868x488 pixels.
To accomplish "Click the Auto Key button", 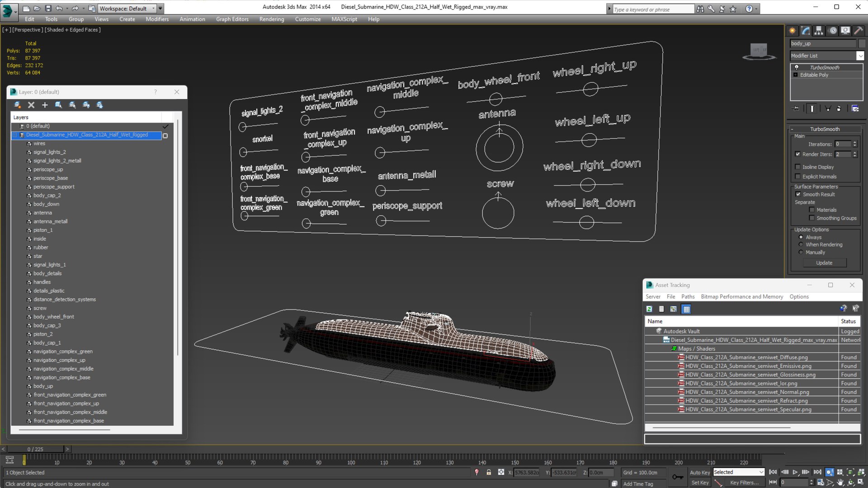I will [x=699, y=472].
